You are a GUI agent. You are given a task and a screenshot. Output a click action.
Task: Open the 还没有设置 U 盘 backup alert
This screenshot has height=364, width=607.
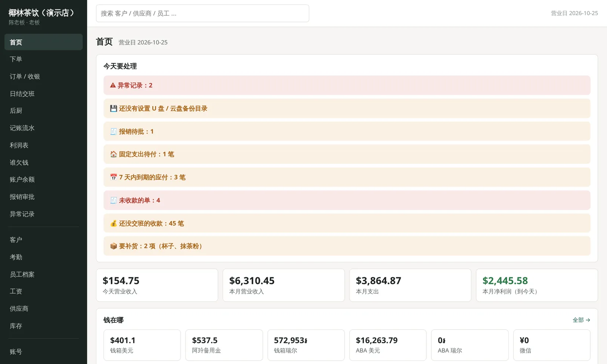(347, 108)
